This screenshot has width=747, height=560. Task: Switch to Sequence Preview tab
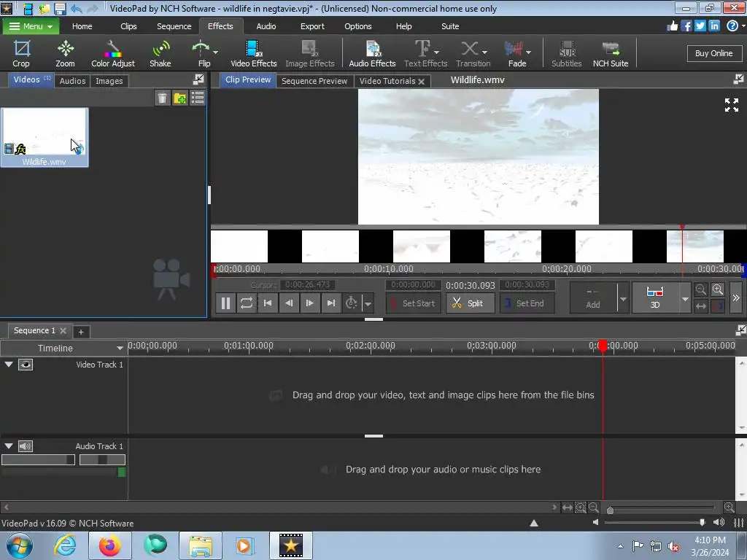click(314, 81)
